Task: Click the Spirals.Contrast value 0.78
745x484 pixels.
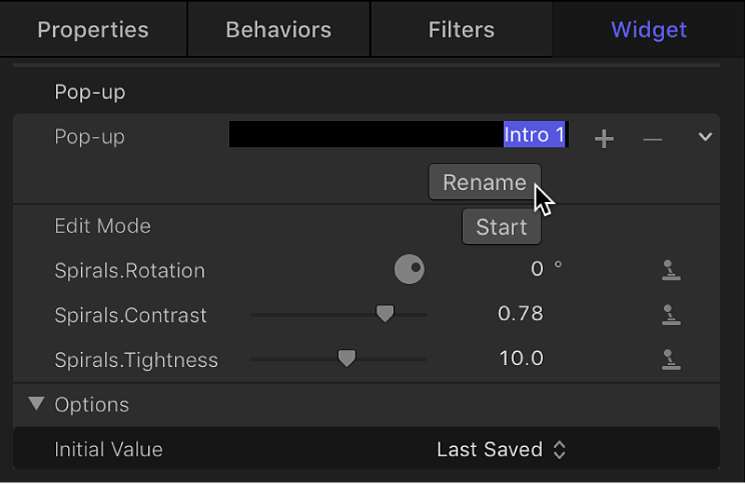Action: tap(520, 314)
